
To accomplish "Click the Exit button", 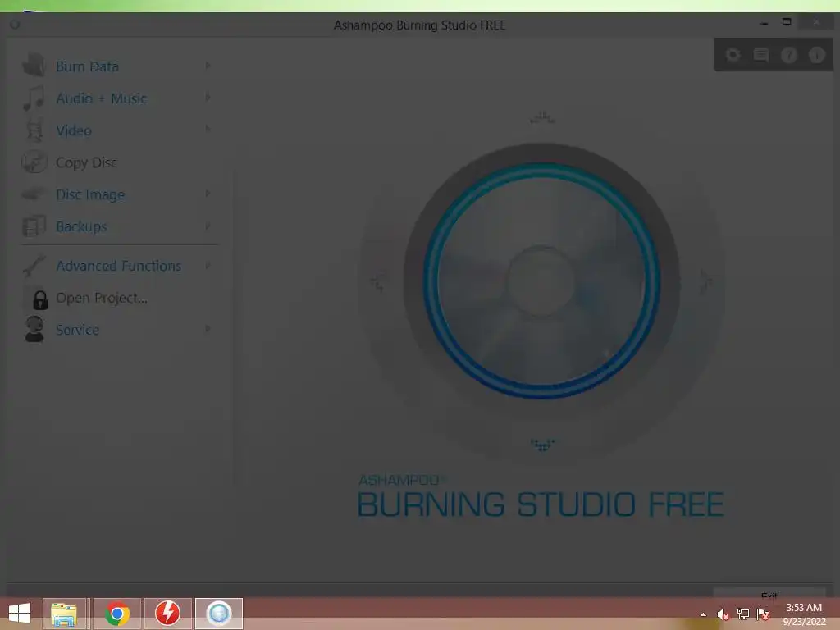I will [769, 595].
